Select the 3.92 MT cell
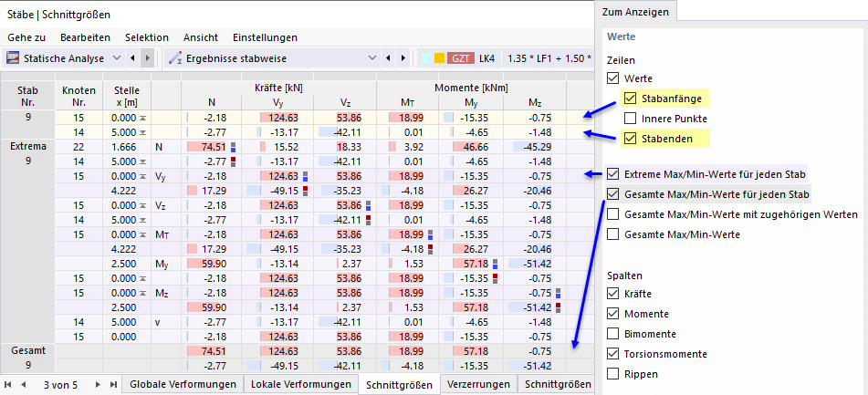 point(409,147)
